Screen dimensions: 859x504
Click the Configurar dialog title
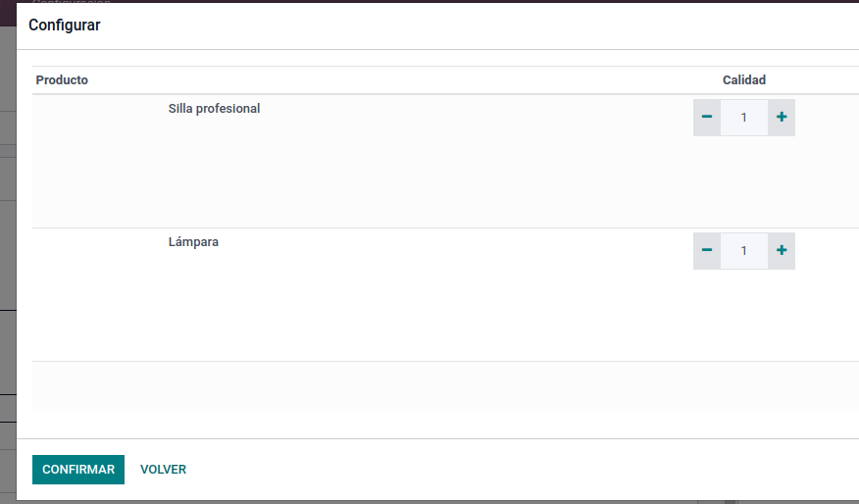click(x=65, y=25)
